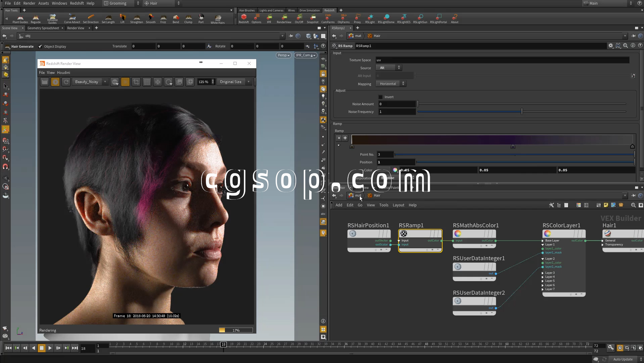Enable the Invert checkbox
Image resolution: width=644 pixels, height=363 pixels.
(380, 97)
